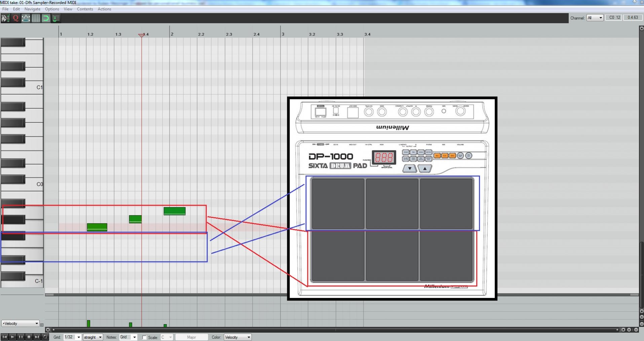Open the Options menu
Screen dimensions: 644x341
52,9
